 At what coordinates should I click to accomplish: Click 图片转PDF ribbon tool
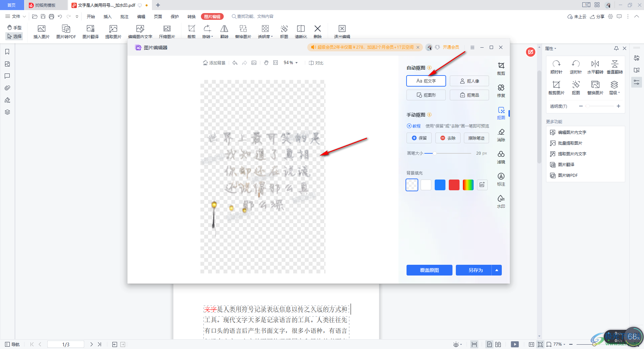point(66,32)
